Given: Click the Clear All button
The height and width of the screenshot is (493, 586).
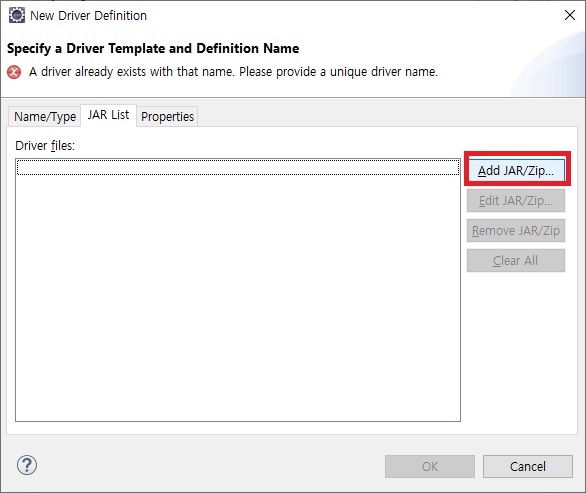Looking at the screenshot, I should coord(516,261).
